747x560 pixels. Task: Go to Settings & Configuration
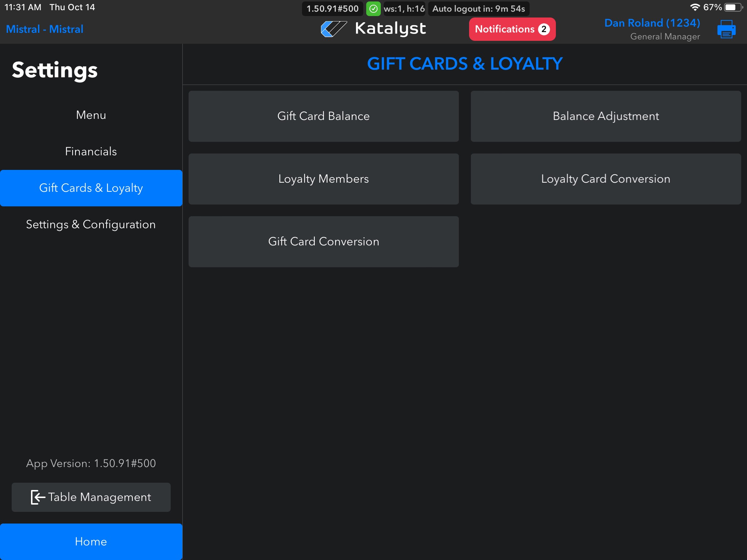point(91,225)
